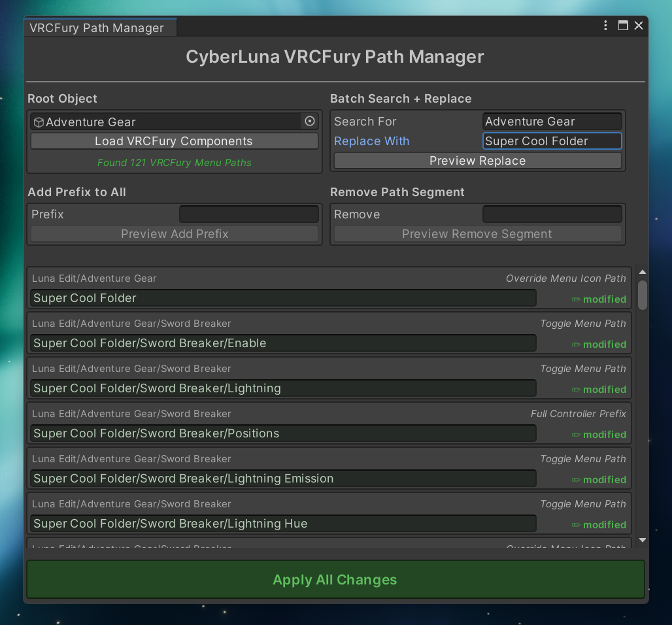Open the object picker for Root Object
This screenshot has width=672, height=625.
[309, 122]
